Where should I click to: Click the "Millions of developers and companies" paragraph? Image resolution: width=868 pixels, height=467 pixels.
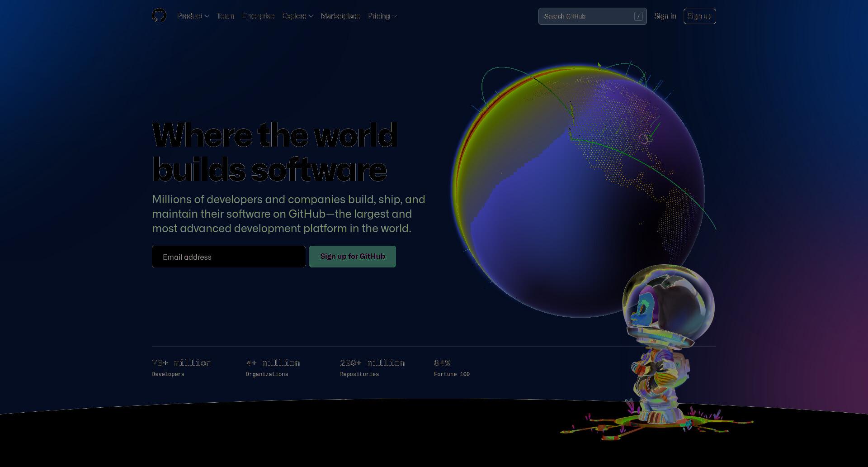(x=288, y=214)
